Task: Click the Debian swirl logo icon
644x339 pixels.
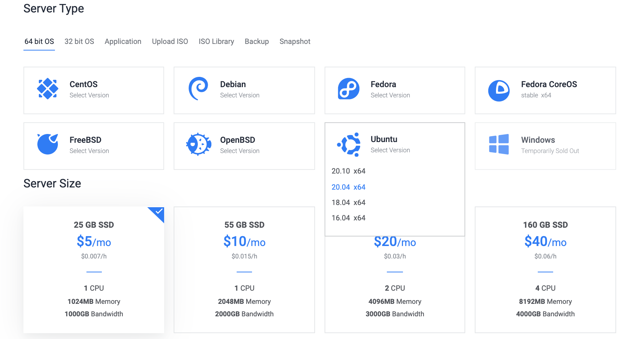Action: [198, 89]
